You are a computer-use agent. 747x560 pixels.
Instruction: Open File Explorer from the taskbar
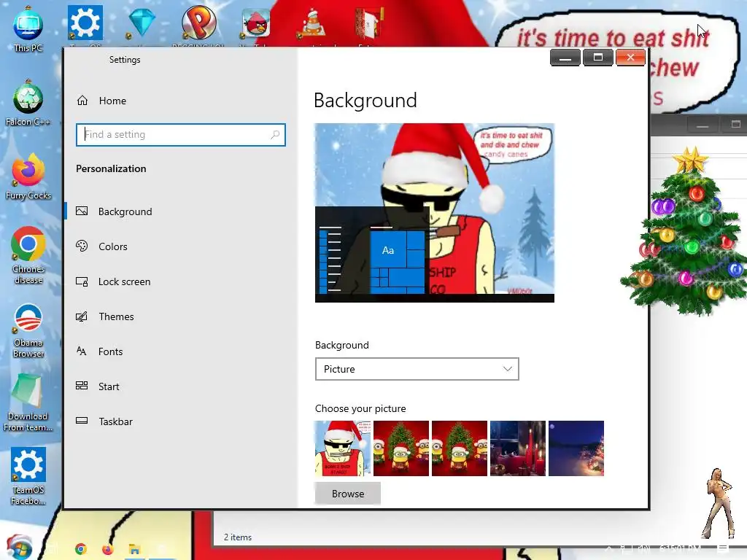[134, 549]
